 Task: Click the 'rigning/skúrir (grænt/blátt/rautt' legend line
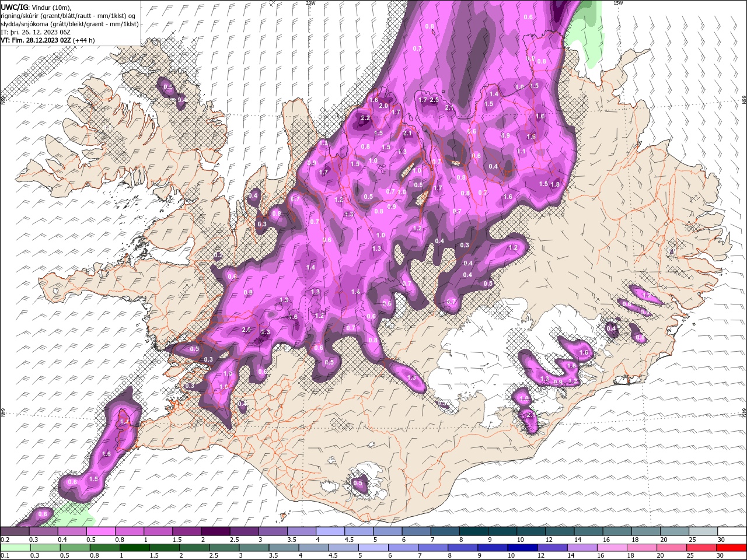[x=69, y=16]
